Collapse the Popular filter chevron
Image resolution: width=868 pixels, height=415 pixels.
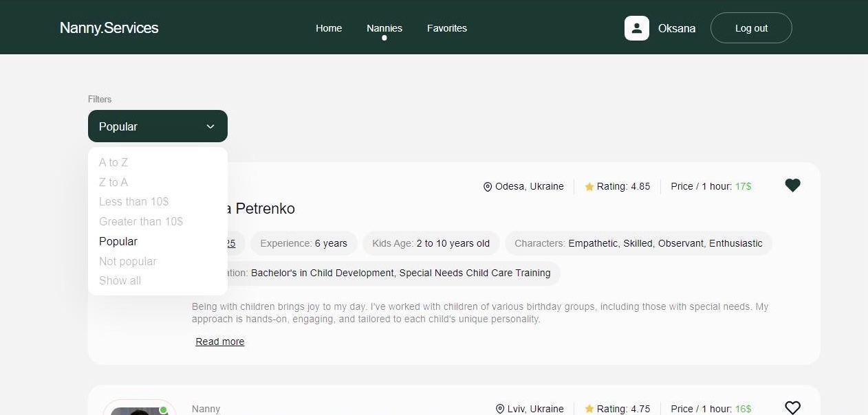click(210, 126)
